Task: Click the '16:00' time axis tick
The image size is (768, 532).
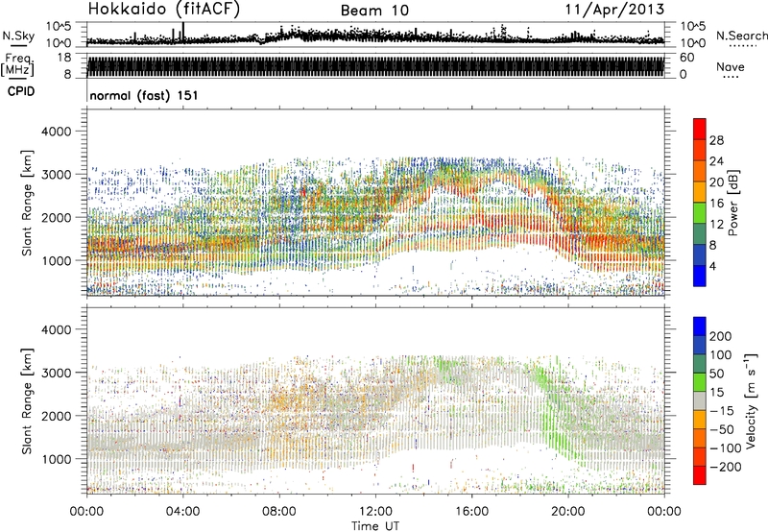Action: point(471,512)
